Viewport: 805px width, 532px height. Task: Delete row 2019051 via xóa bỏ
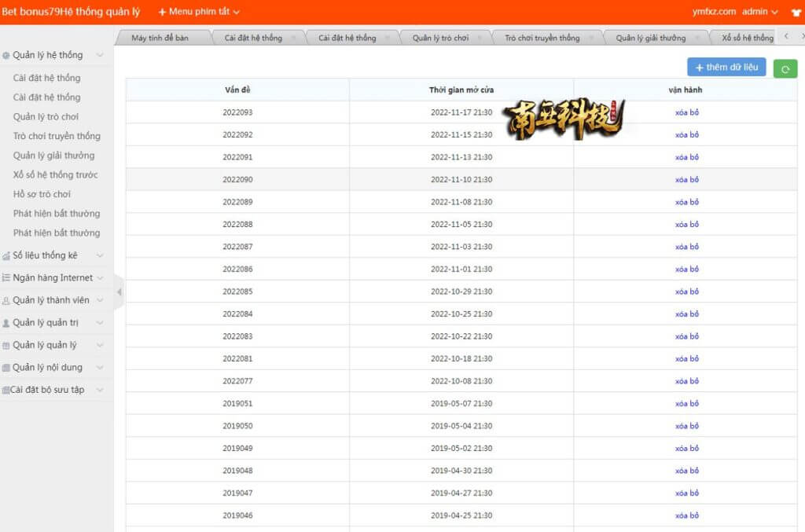(687, 404)
